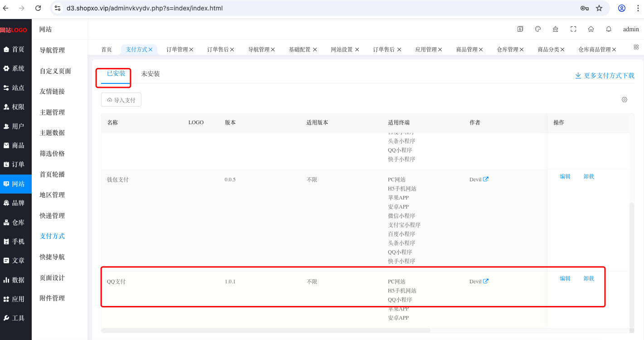Click 卸载 for QQ支付 row
644x340 pixels.
(x=589, y=278)
